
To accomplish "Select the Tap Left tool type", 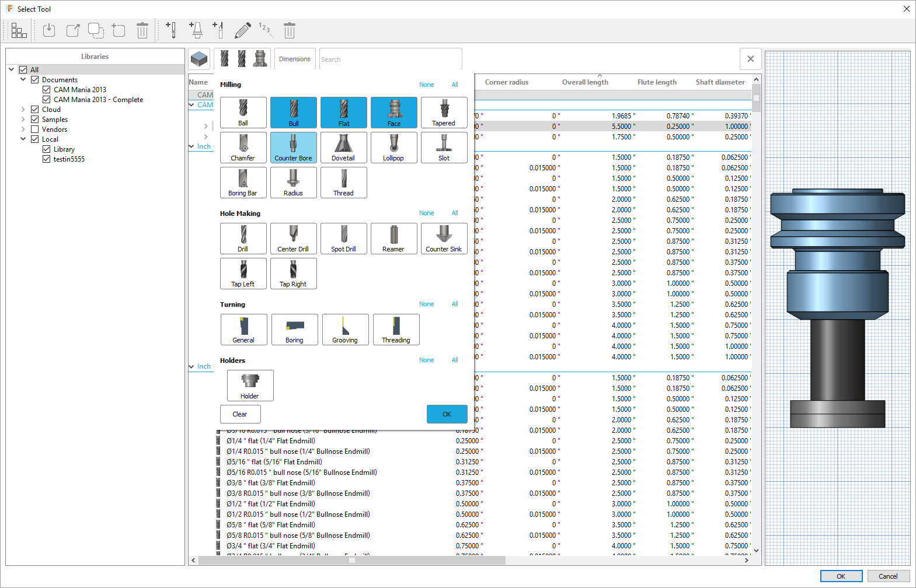I will pyautogui.click(x=243, y=274).
